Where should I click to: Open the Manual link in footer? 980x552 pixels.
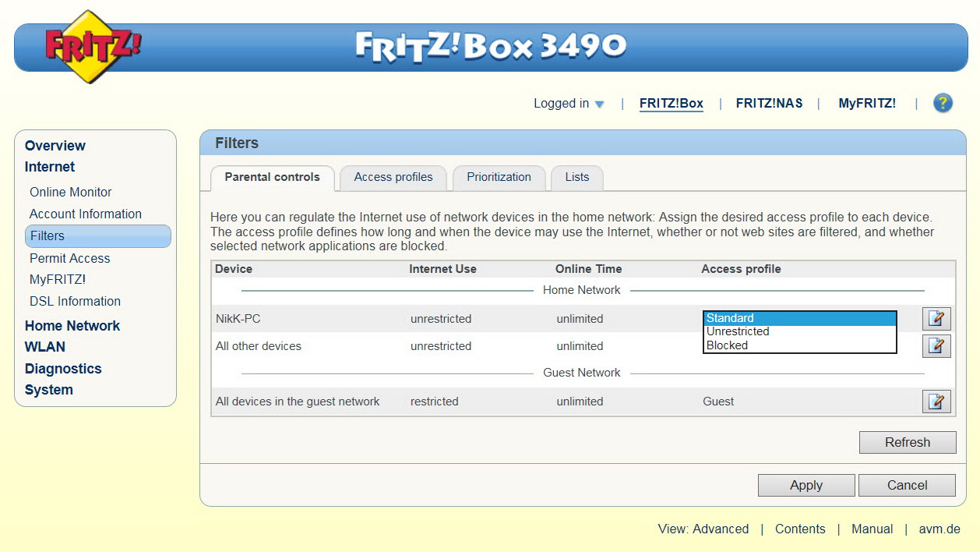tap(872, 529)
